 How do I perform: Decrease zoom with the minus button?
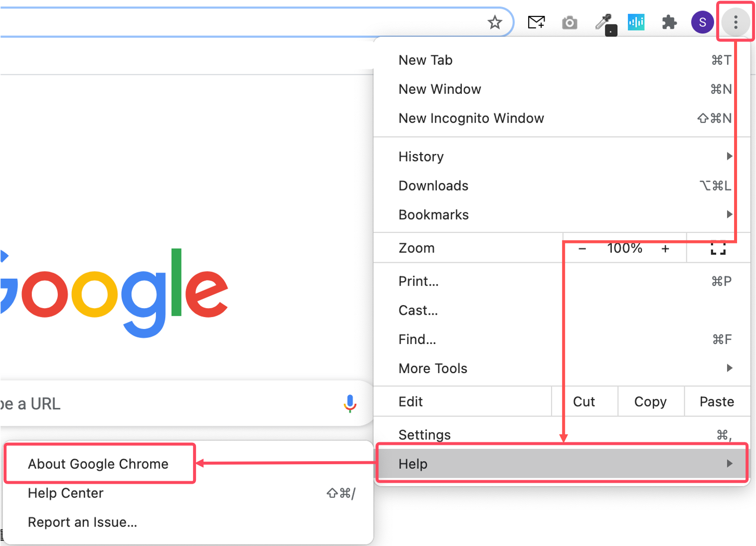(x=582, y=248)
